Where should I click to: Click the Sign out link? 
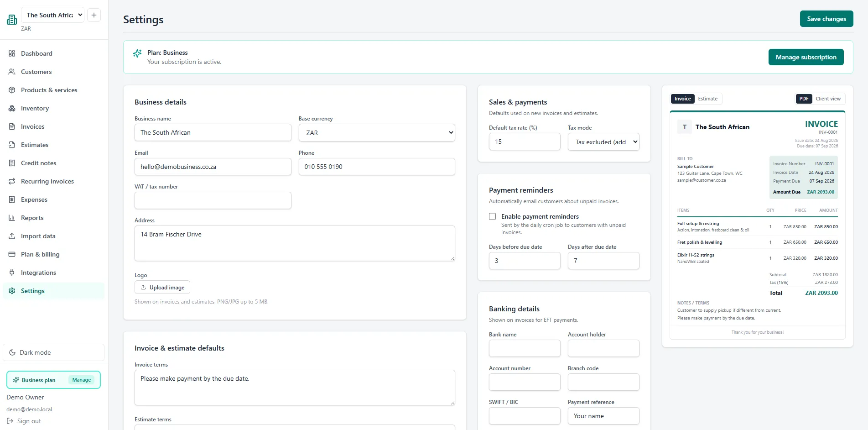tap(24, 421)
